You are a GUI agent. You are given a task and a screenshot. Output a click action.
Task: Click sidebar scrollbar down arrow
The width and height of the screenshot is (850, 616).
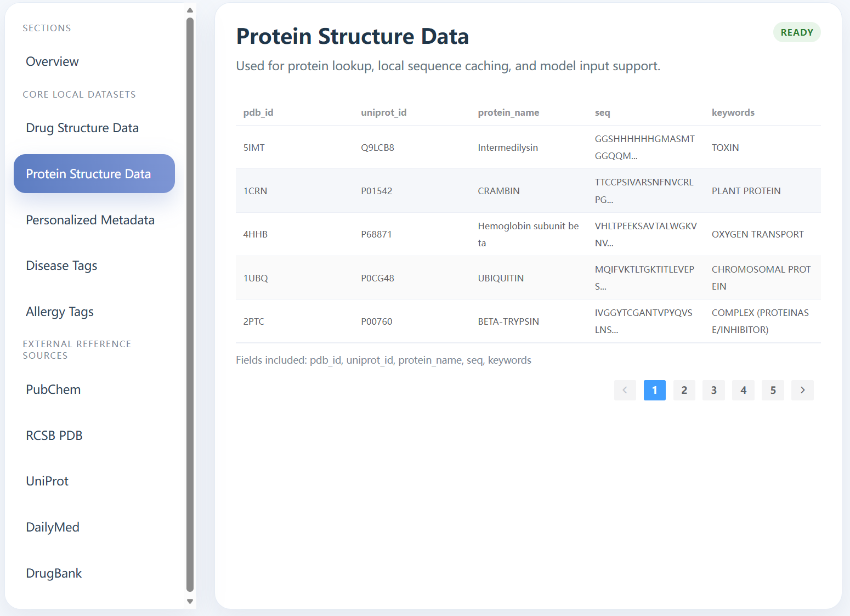point(190,601)
